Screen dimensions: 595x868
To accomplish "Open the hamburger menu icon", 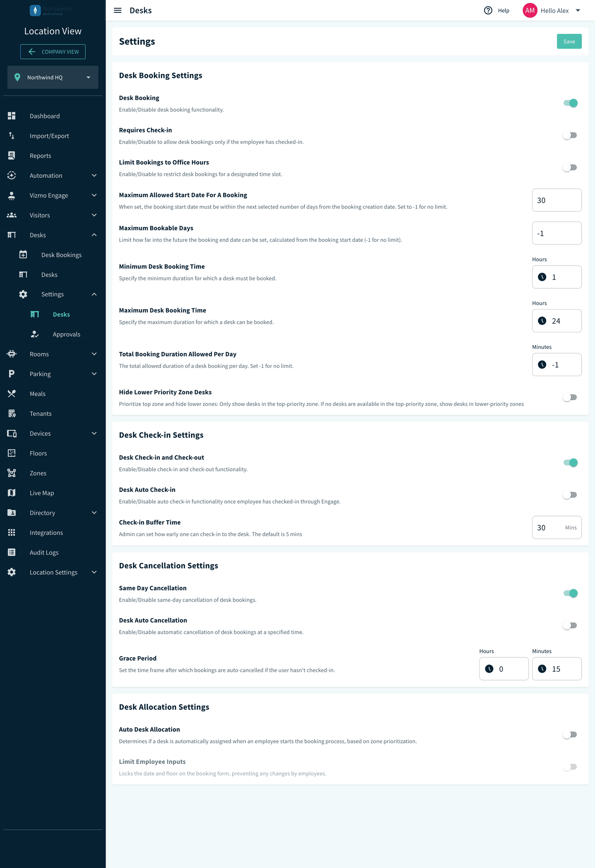I will pos(118,10).
